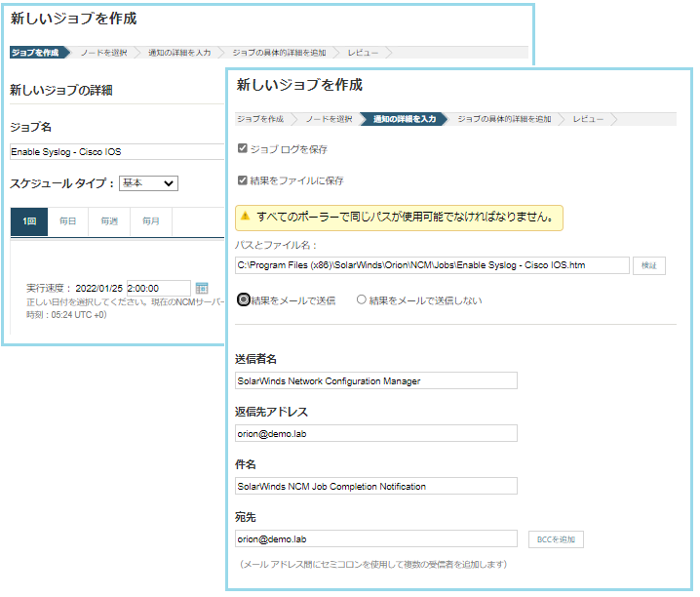
Task: Click the 返信先アドレス input field
Action: (376, 433)
